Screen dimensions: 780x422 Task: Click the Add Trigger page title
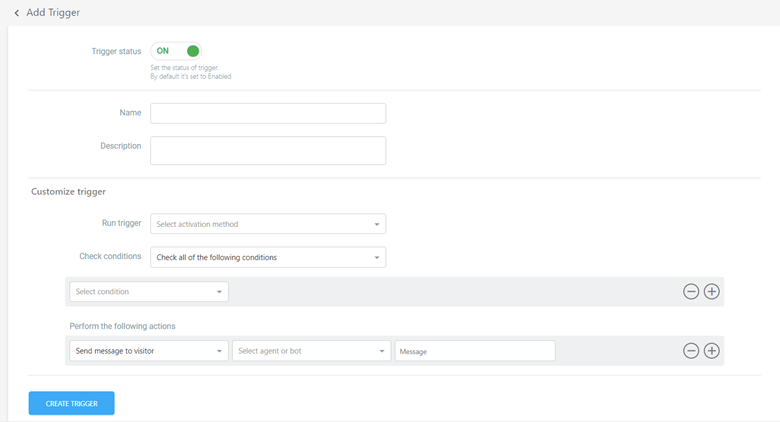[x=53, y=13]
